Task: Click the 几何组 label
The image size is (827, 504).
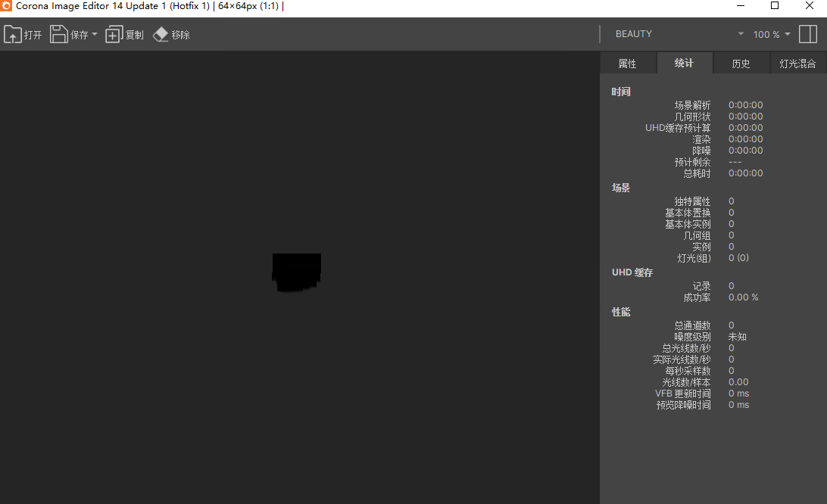Action: [697, 235]
